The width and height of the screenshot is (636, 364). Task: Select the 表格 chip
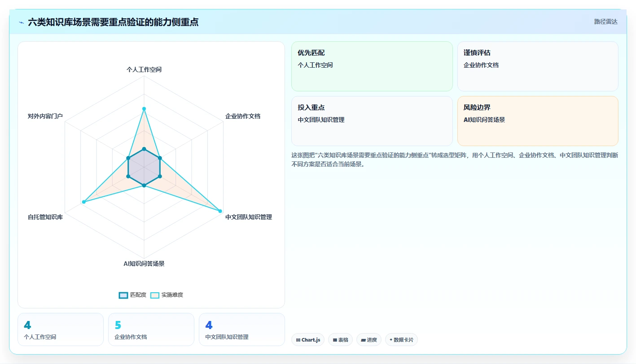pos(341,340)
